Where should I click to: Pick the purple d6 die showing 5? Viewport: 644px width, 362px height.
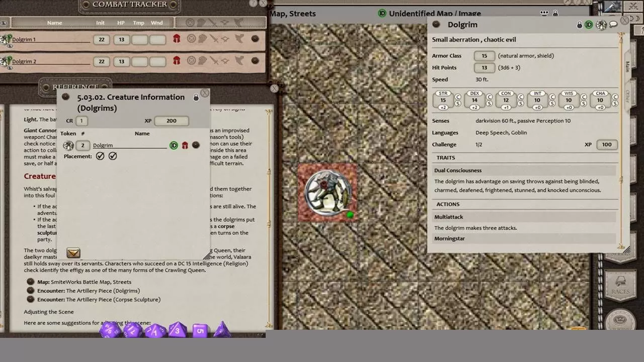click(x=200, y=330)
